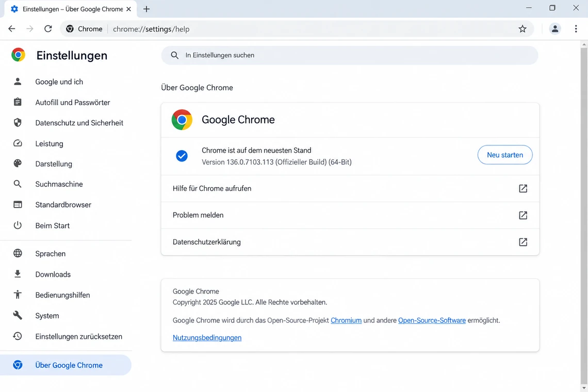
Task: Click the shield icon beside Datenschutz
Action: tap(18, 122)
